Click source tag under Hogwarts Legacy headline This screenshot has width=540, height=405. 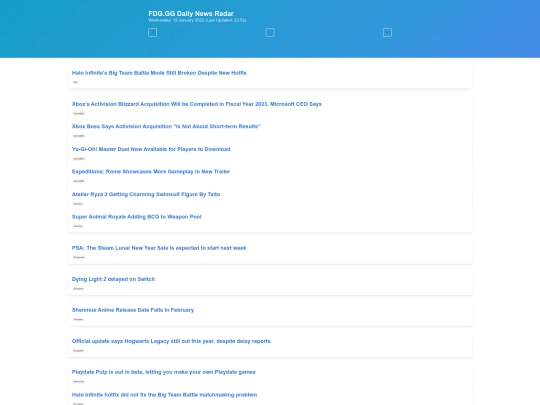tap(78, 351)
